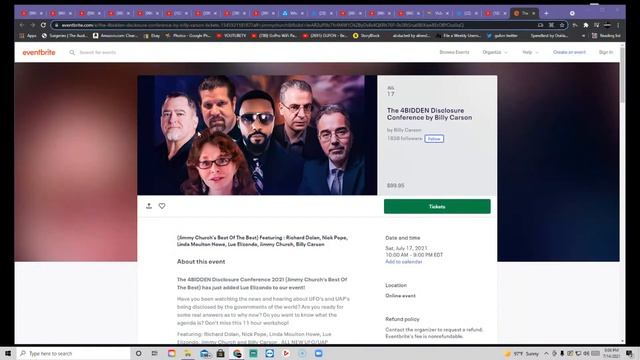This screenshot has width=640, height=360.
Task: Click the event title heading
Action: click(x=429, y=114)
